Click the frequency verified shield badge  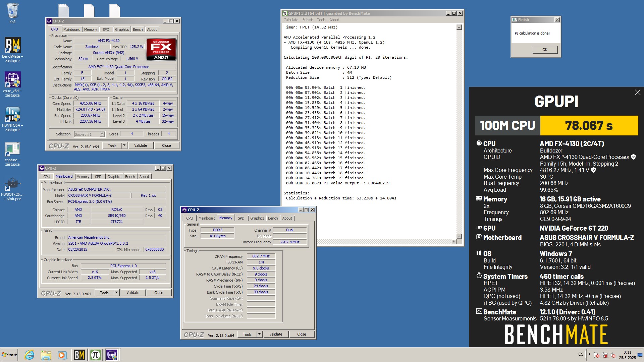(593, 170)
